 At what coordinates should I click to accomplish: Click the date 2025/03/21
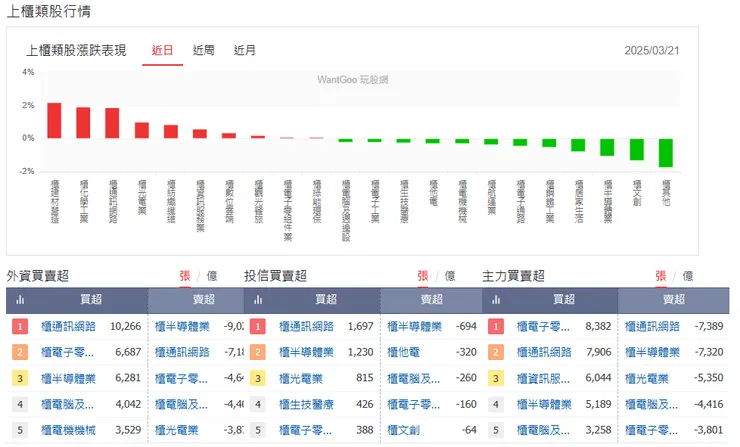pyautogui.click(x=652, y=51)
